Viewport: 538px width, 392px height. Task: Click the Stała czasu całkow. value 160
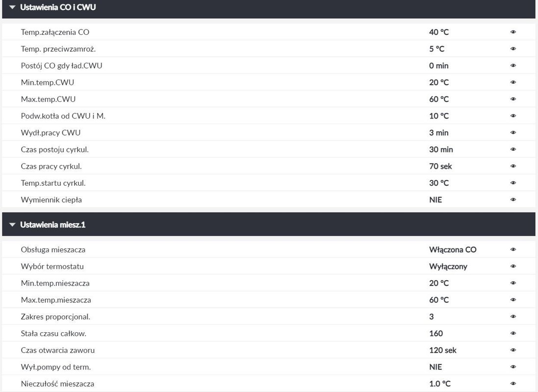click(x=436, y=334)
